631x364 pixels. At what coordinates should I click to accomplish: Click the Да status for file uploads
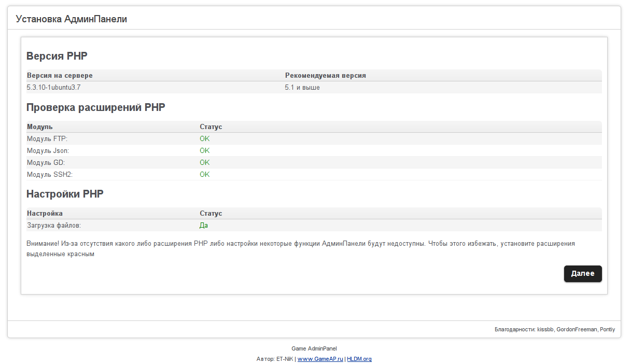[204, 226]
